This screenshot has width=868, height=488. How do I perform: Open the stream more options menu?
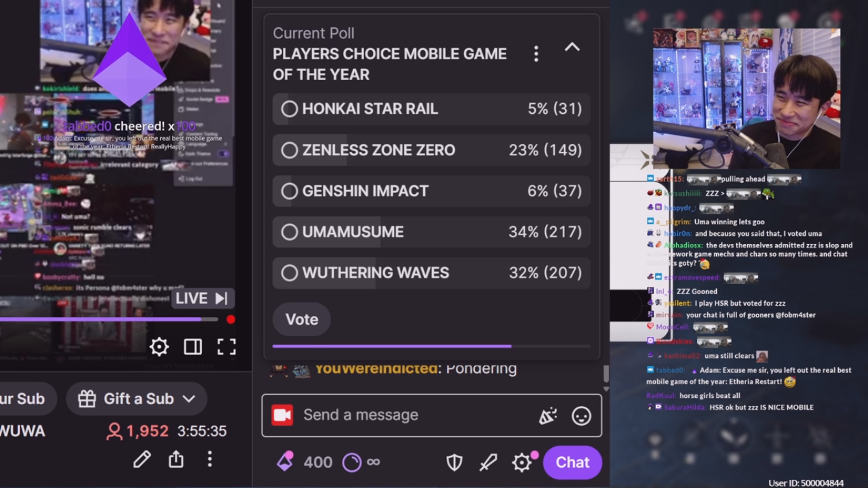click(210, 459)
